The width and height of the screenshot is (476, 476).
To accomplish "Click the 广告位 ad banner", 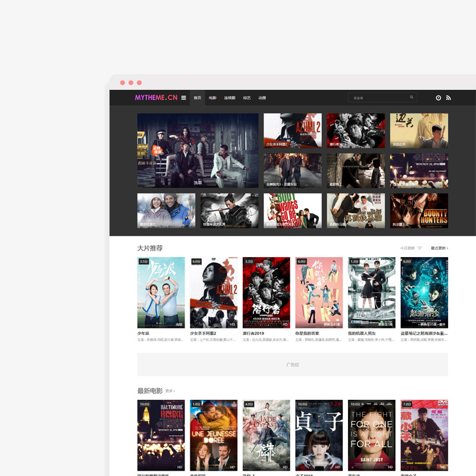I will (292, 364).
